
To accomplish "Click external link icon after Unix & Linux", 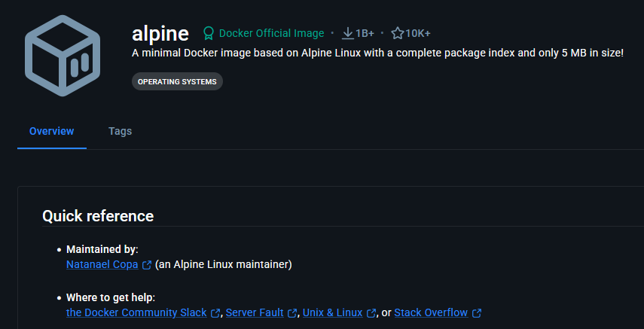I will click(371, 313).
